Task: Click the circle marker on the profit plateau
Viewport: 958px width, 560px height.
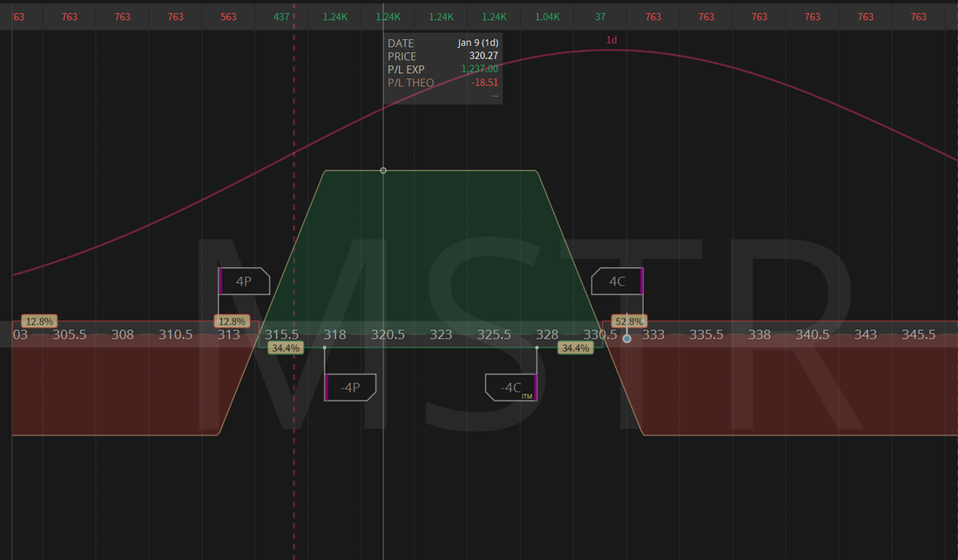Action: pyautogui.click(x=383, y=171)
